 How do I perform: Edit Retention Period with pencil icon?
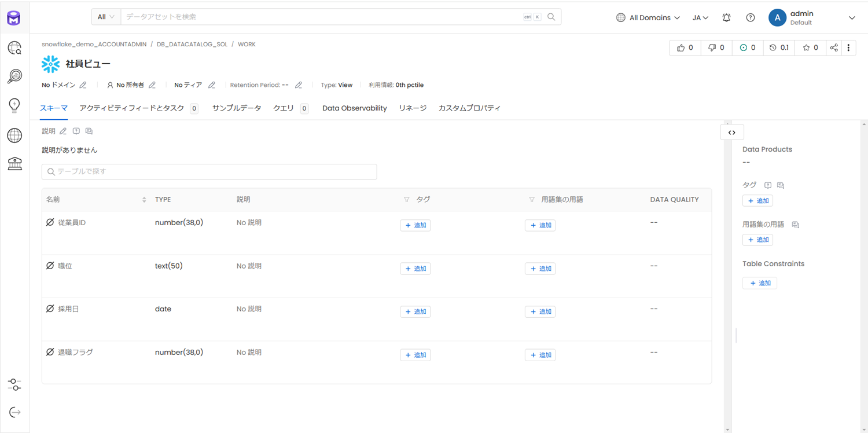pyautogui.click(x=299, y=85)
